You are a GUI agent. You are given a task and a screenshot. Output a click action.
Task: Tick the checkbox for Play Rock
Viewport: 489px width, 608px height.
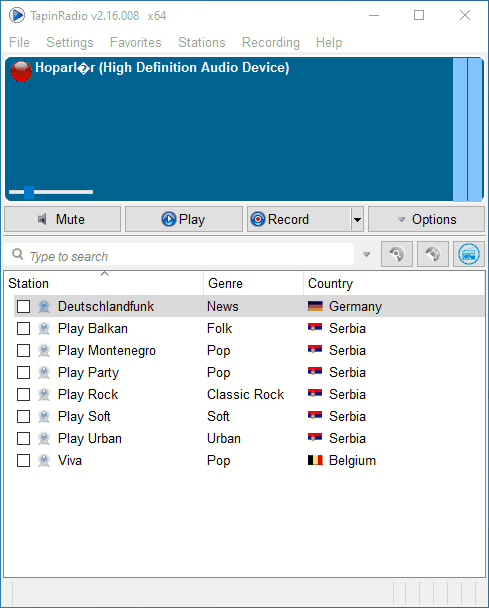[23, 394]
